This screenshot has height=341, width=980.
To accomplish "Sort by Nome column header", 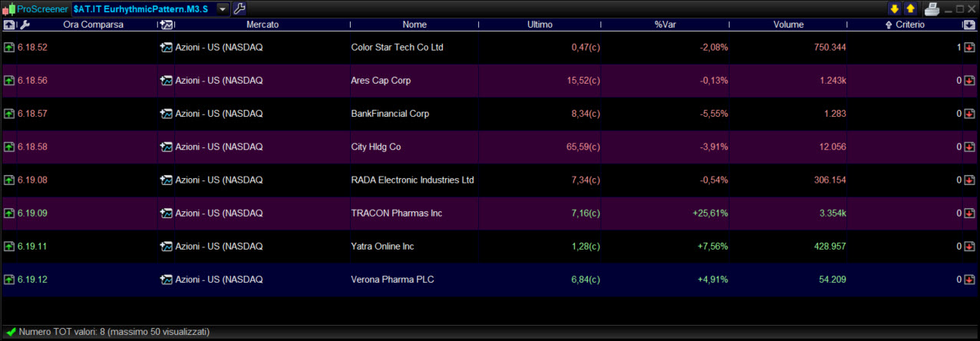I will pyautogui.click(x=414, y=25).
